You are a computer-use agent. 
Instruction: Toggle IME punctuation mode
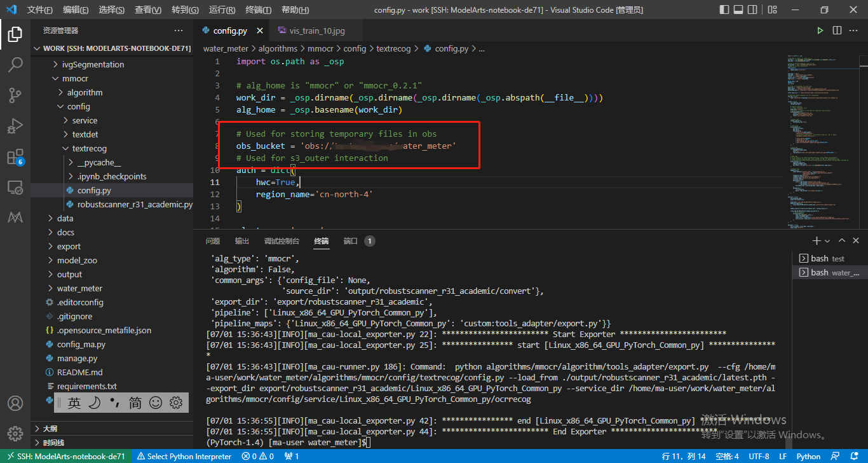tap(115, 403)
